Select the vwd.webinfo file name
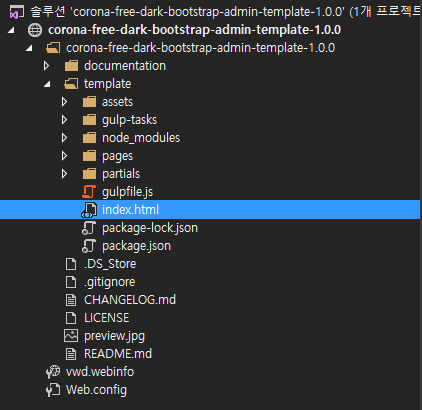 point(100,372)
